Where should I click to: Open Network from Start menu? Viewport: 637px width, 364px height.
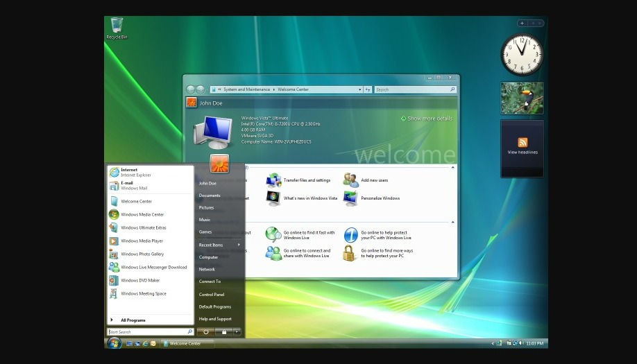click(207, 270)
